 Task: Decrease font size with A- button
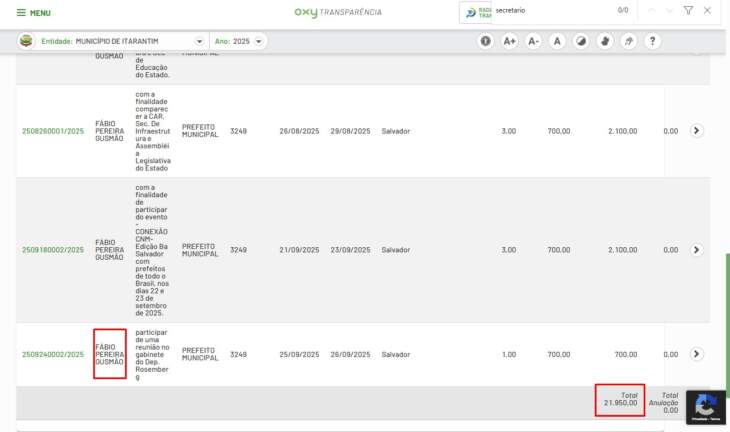click(x=533, y=41)
